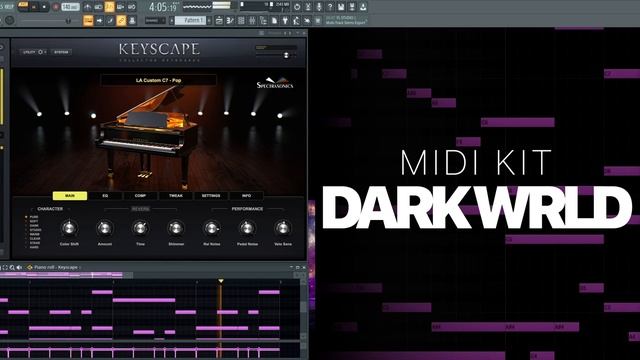The width and height of the screenshot is (640, 360).
Task: Switch to the SETTINGS tab
Action: (211, 196)
